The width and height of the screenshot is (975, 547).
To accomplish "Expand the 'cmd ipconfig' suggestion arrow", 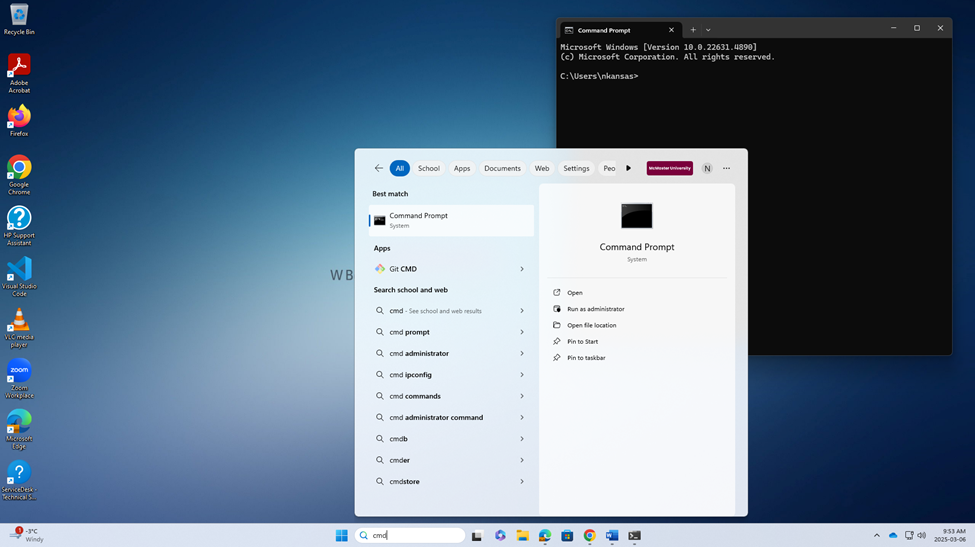I will click(x=522, y=375).
